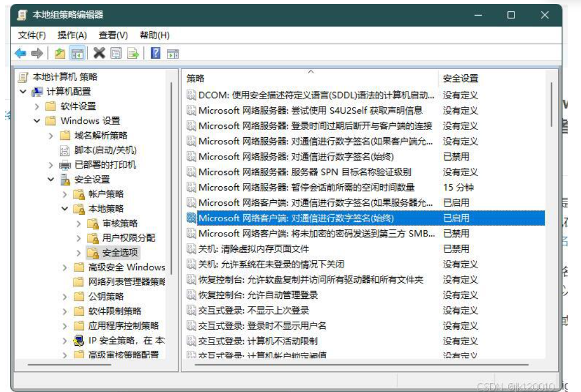
Task: Expand the 用户权限分配 node
Action: pyautogui.click(x=79, y=238)
